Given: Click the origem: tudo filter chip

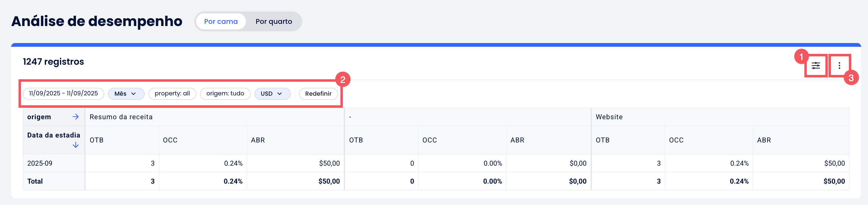Looking at the screenshot, I should [x=225, y=94].
